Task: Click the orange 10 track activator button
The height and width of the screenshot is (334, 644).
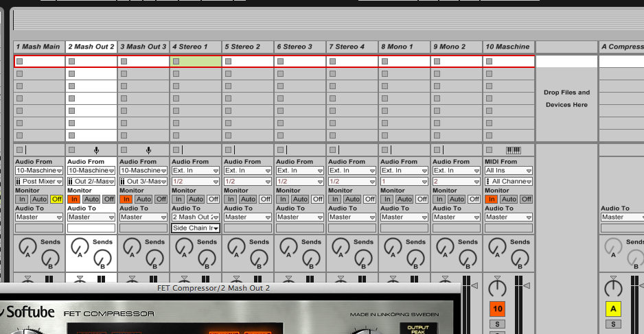Action: point(496,309)
